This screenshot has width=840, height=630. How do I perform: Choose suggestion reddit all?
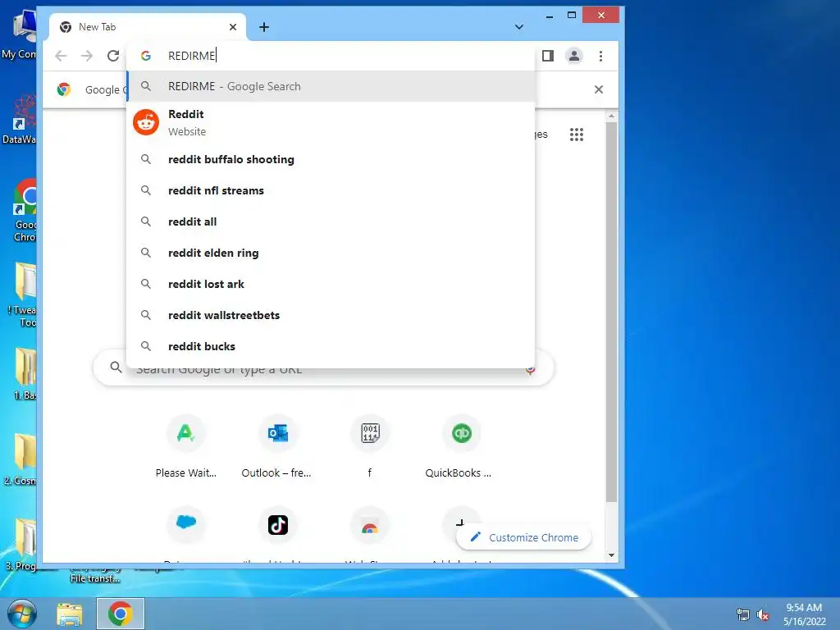tap(331, 221)
